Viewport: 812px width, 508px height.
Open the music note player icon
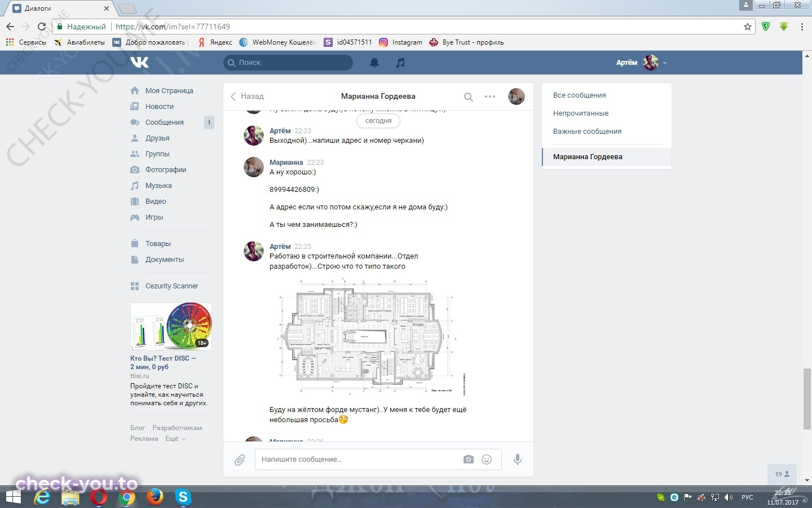tap(400, 63)
